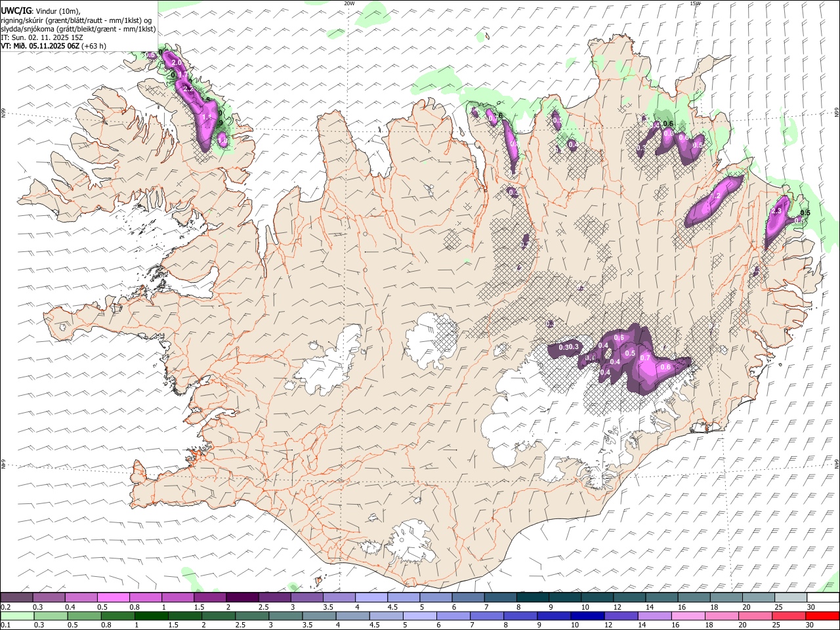Click the dark navy swatch labeled 10 in lower legend
The height and width of the screenshot is (630, 840).
[587, 616]
